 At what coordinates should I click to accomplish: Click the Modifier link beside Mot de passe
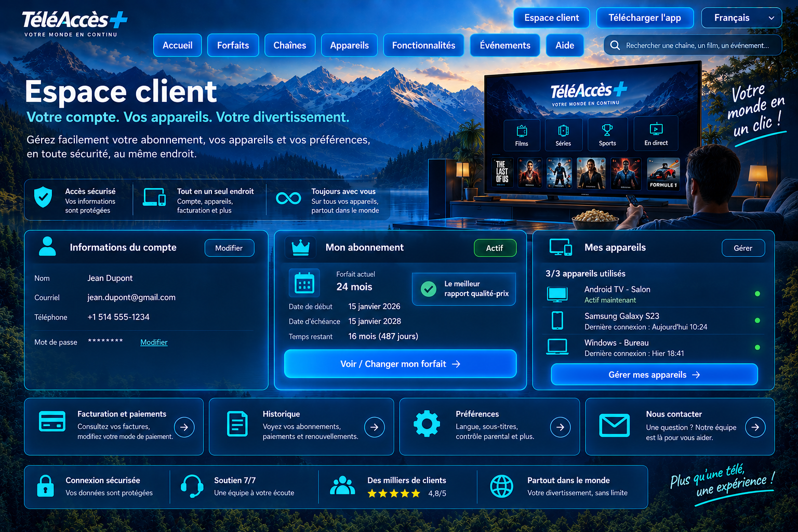point(154,342)
